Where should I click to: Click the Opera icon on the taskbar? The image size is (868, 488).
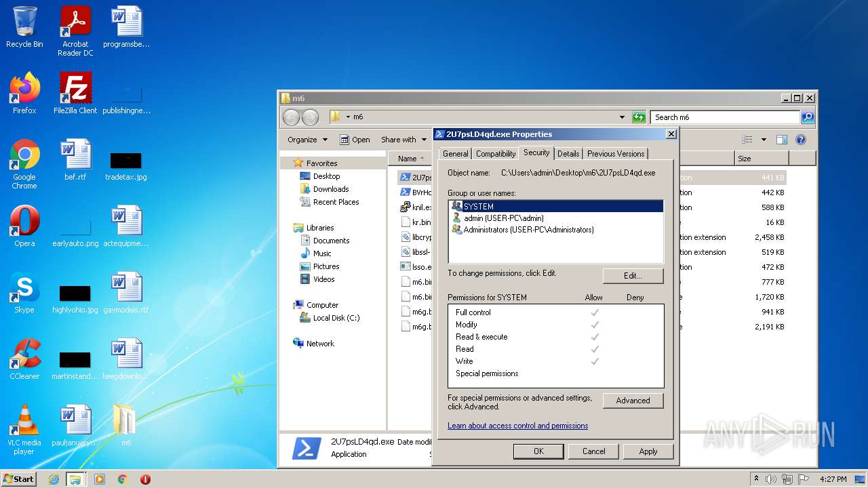click(x=145, y=479)
